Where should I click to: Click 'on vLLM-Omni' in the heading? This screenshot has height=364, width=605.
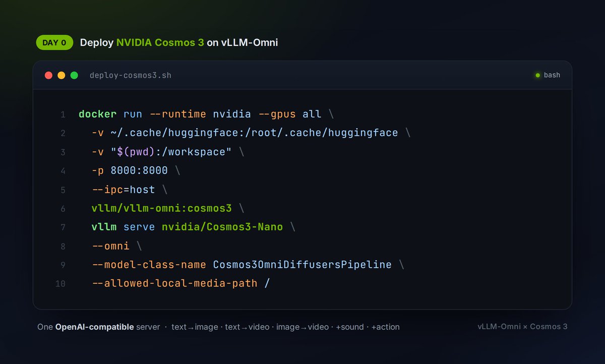243,43
